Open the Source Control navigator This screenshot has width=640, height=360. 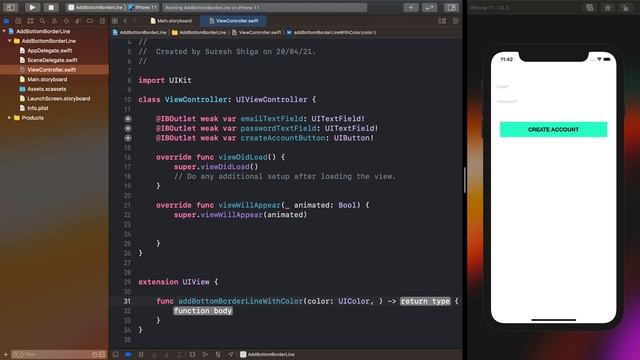click(18, 21)
